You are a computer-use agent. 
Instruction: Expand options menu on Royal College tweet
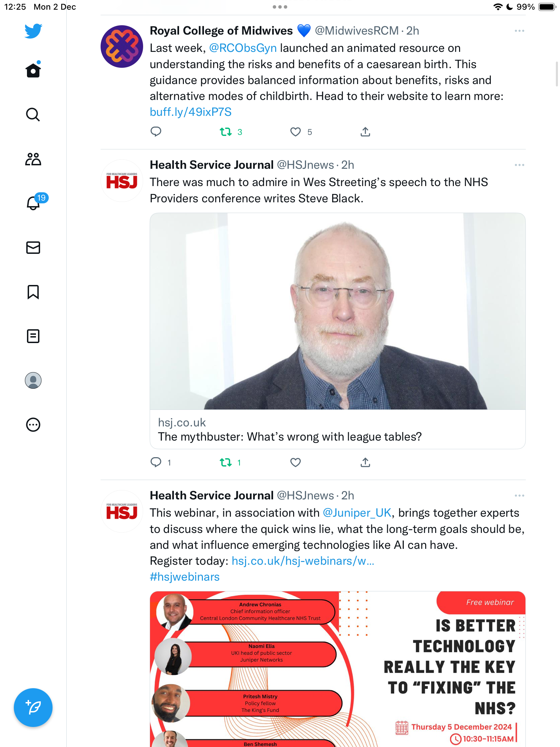click(x=519, y=31)
